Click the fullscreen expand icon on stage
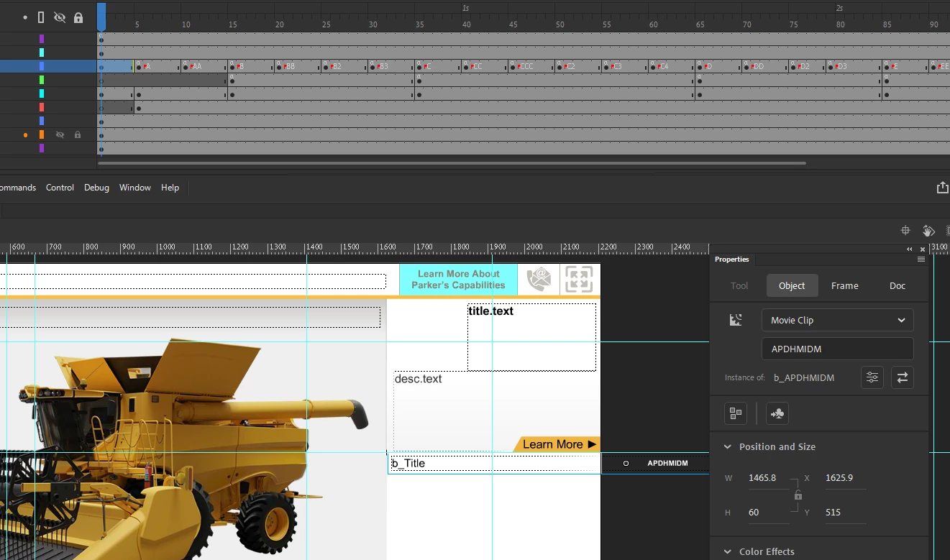The image size is (950, 560). [579, 279]
